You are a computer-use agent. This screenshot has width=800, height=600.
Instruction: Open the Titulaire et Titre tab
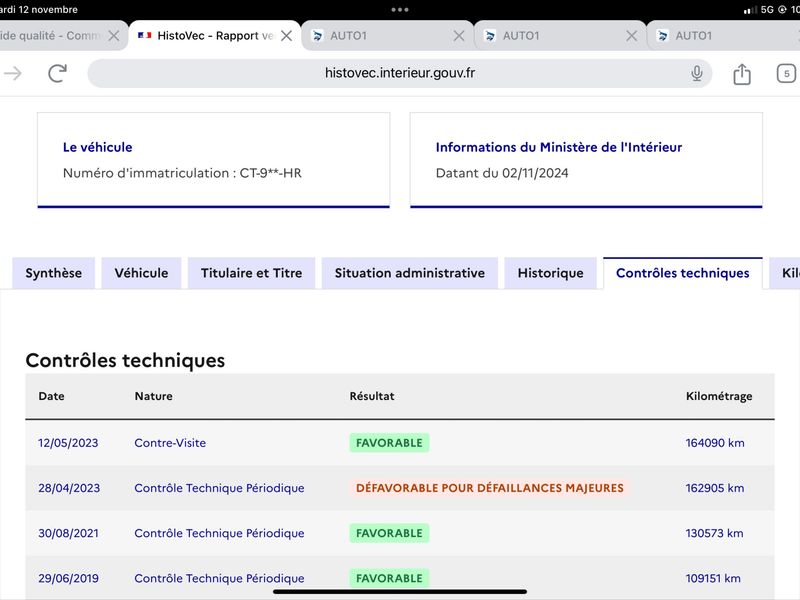pyautogui.click(x=252, y=273)
